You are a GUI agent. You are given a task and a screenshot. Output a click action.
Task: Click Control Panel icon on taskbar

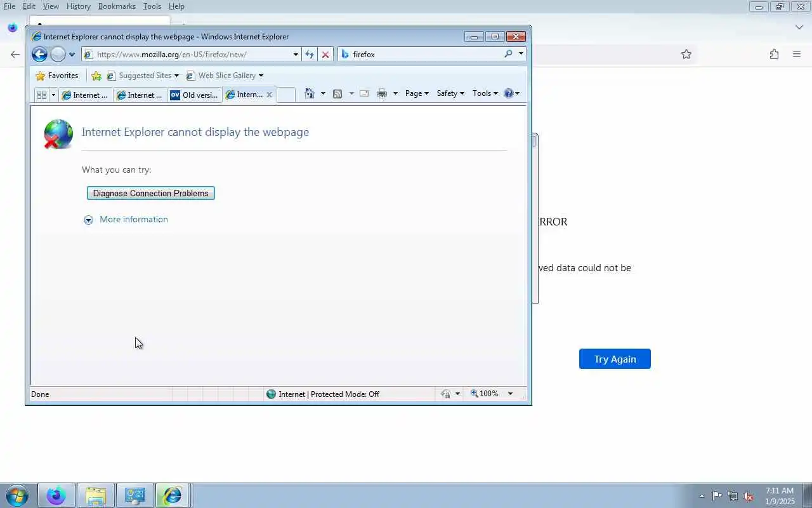click(134, 495)
